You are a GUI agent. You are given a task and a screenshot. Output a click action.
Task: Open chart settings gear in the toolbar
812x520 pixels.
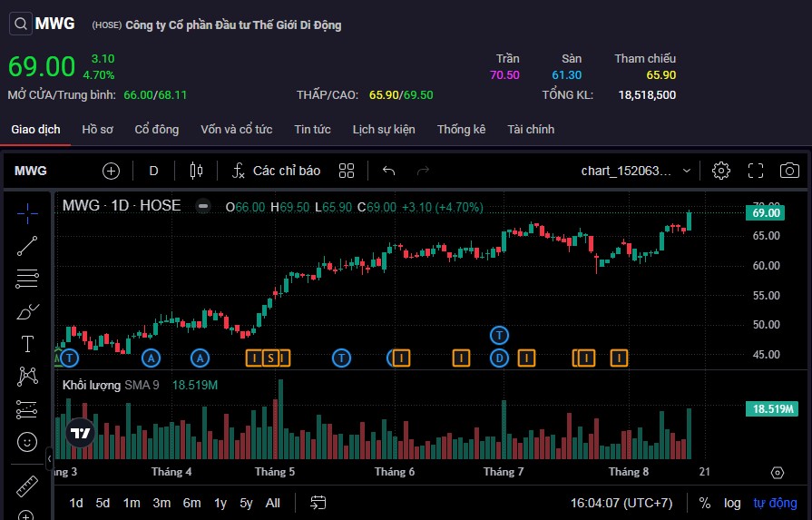tap(721, 171)
